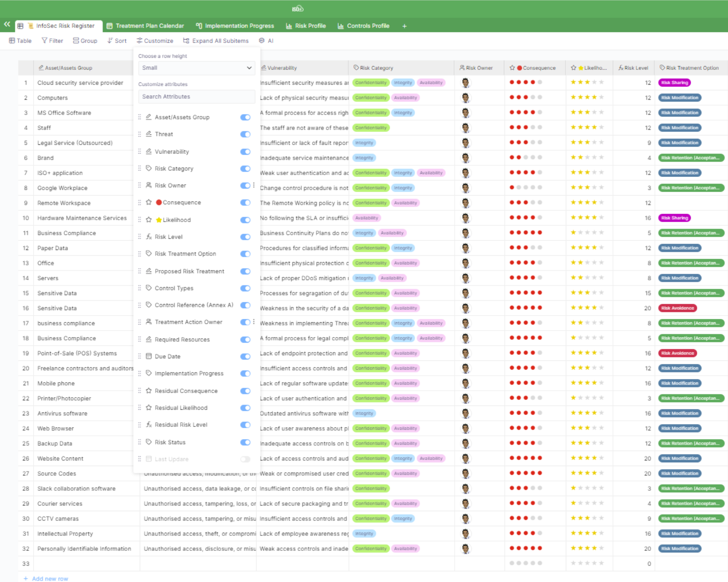Click the add new view plus icon
The height and width of the screenshot is (582, 728).
point(404,26)
